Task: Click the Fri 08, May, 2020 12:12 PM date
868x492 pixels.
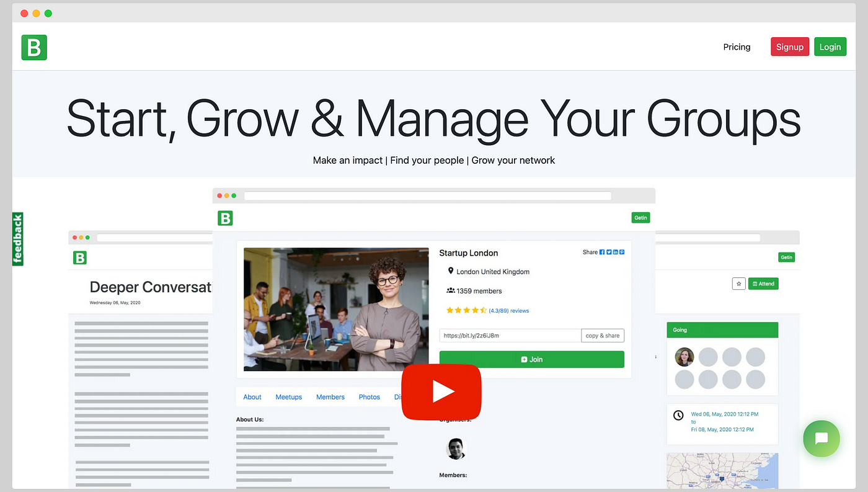Action: click(x=723, y=429)
